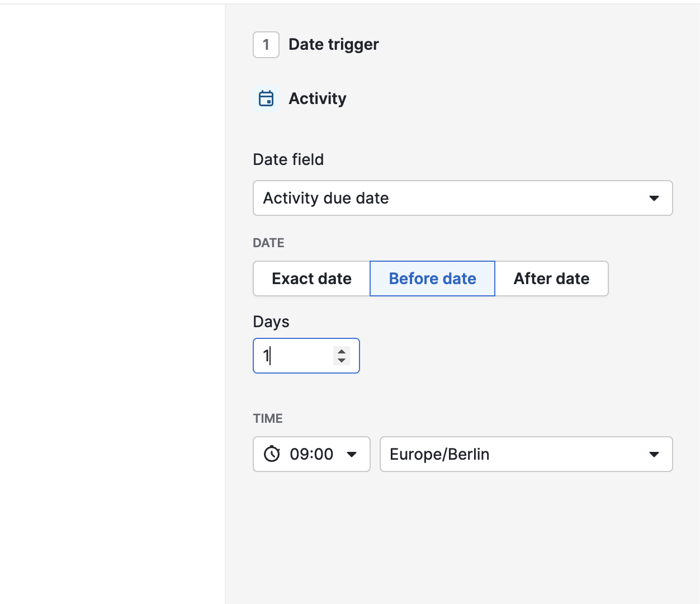Select the Exact date option
Viewport: 700px width, 604px height.
click(311, 279)
